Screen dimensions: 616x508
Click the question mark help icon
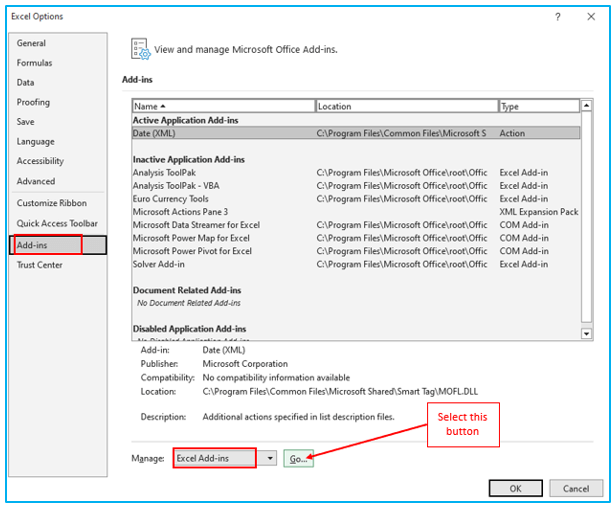557,17
